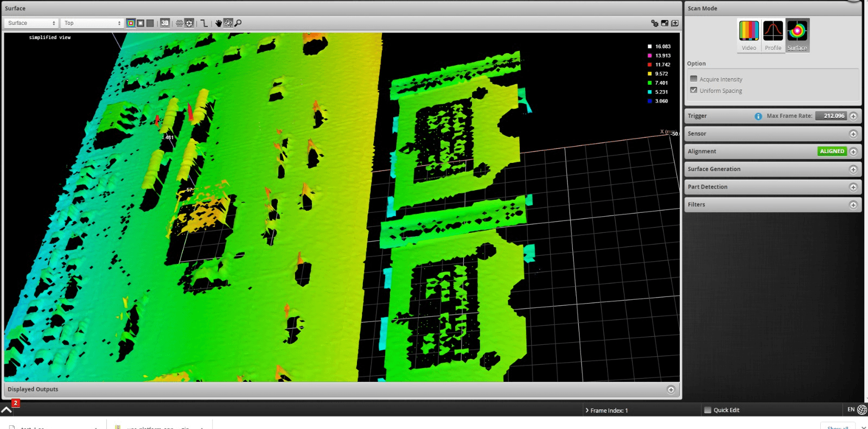Switch scan mode to Profile

click(773, 35)
